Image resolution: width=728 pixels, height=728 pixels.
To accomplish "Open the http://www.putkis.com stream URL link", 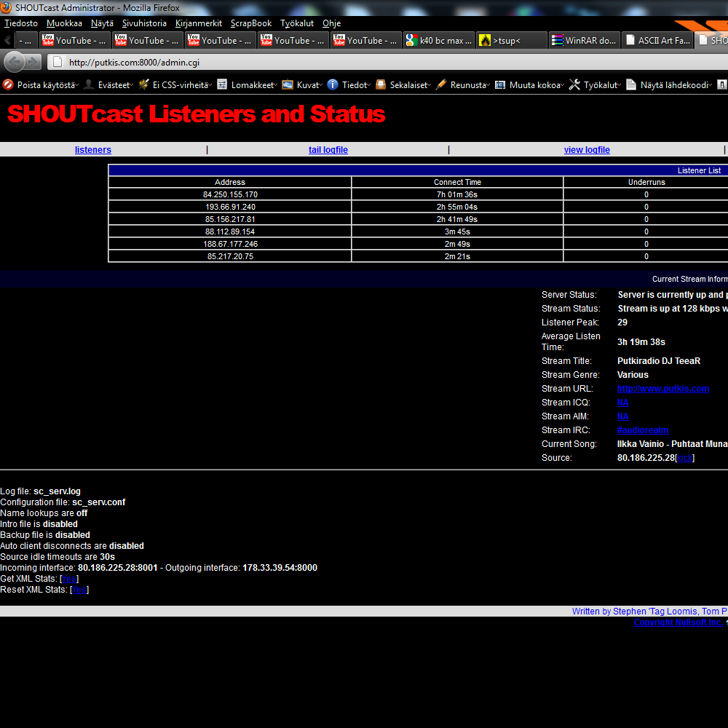I will click(x=663, y=389).
